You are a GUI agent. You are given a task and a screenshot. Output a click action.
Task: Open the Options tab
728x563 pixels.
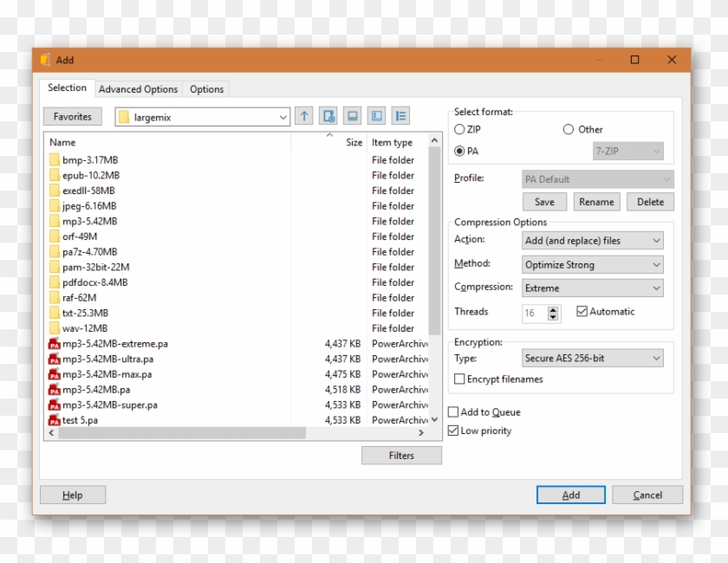coord(206,88)
